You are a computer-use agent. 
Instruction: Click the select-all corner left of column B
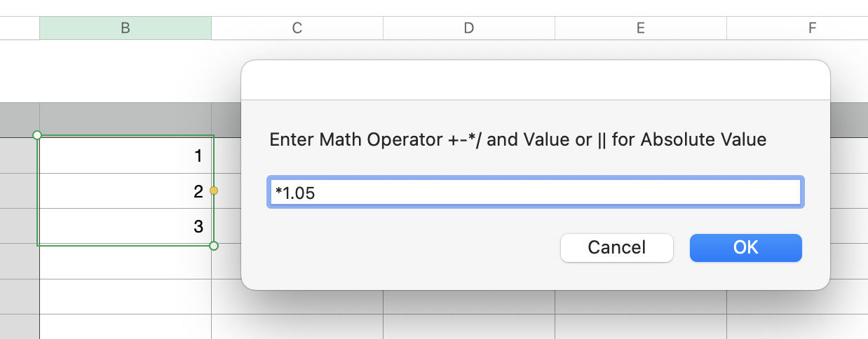click(20, 28)
